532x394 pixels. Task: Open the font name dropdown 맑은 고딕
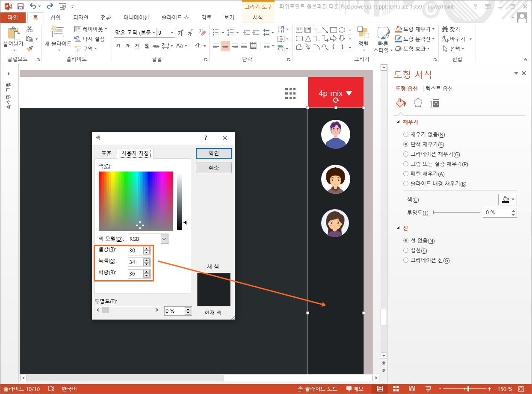[x=154, y=33]
